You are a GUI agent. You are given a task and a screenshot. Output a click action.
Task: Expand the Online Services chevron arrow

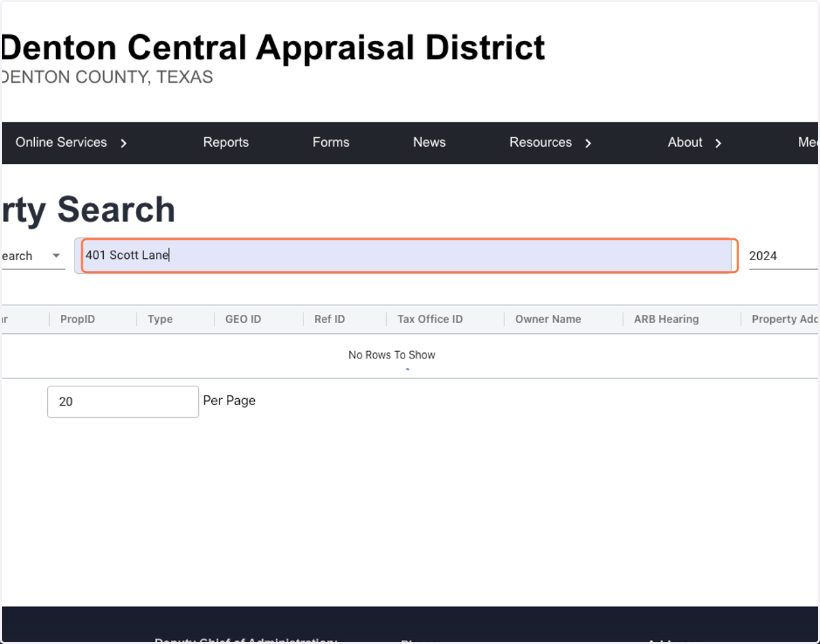click(124, 143)
